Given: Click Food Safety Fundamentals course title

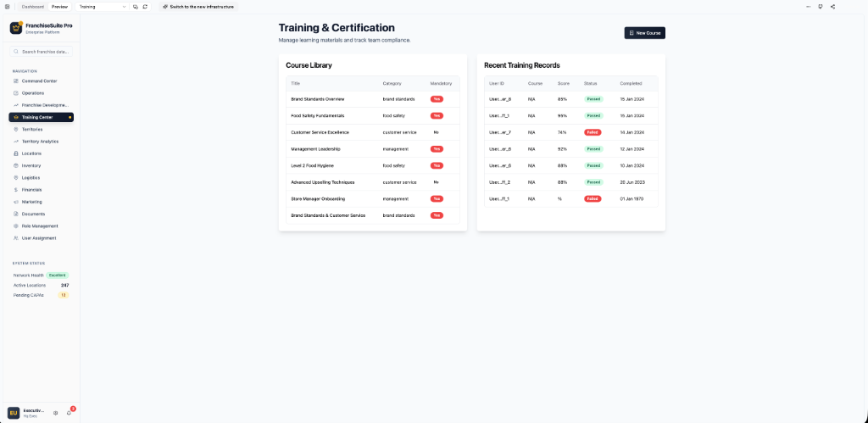Looking at the screenshot, I should tap(318, 116).
